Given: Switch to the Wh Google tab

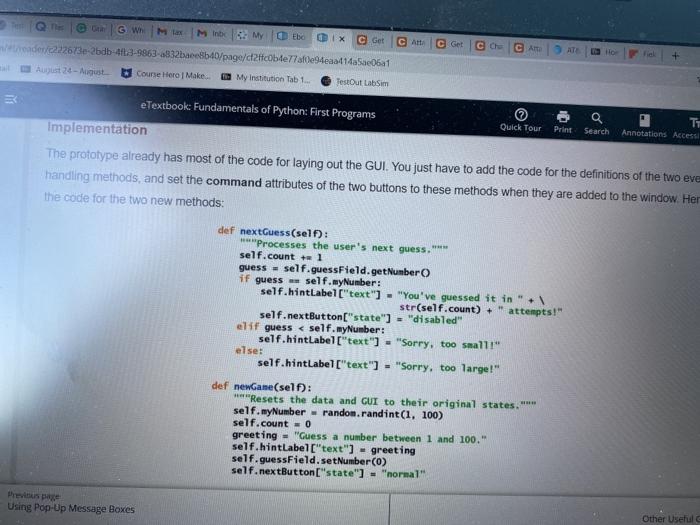Looking at the screenshot, I should pos(132,30).
